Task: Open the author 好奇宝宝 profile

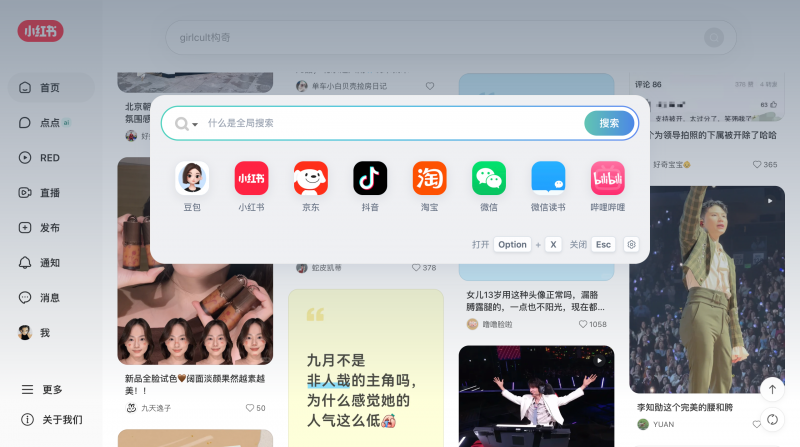Action: pyautogui.click(x=671, y=164)
